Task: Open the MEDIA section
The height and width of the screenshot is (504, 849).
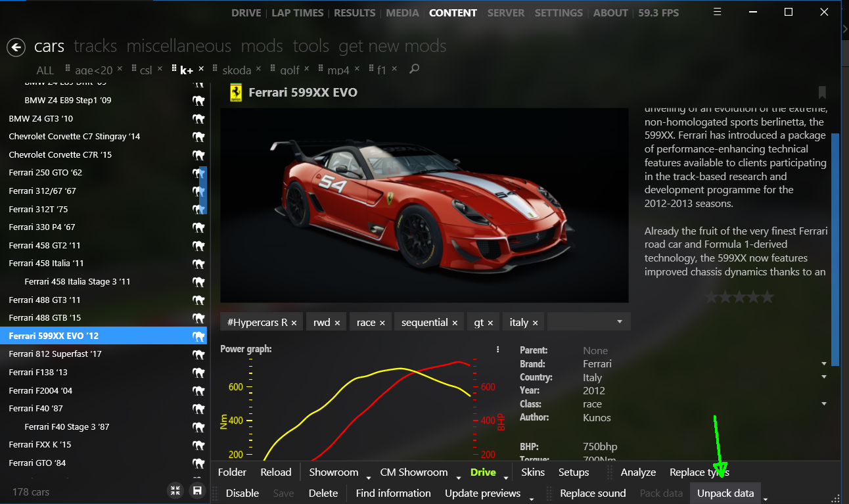Action: (x=403, y=12)
